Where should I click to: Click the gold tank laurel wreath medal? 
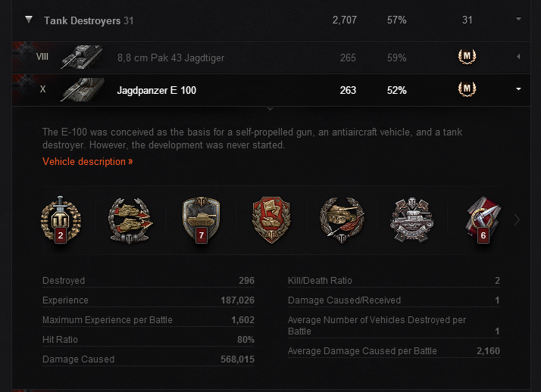click(337, 219)
